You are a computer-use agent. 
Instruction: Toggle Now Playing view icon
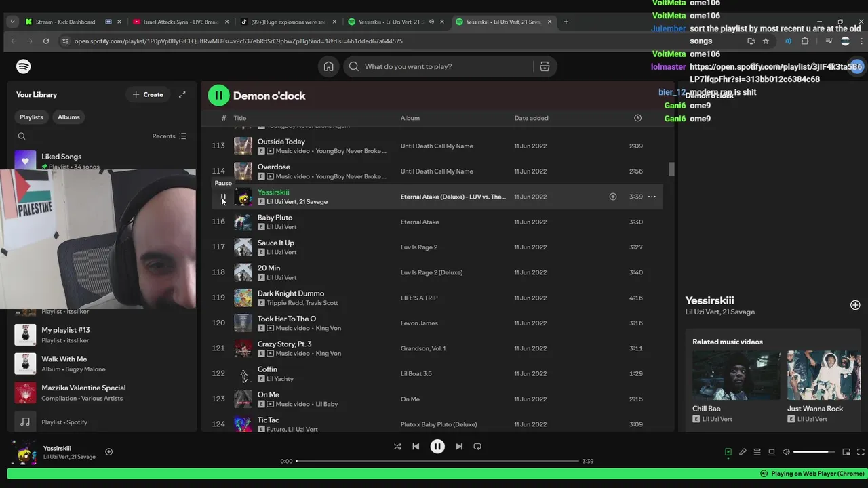(728, 452)
